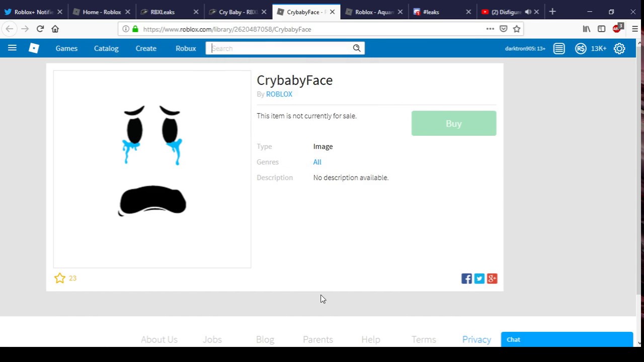Click the browser forward arrow

pos(25,29)
